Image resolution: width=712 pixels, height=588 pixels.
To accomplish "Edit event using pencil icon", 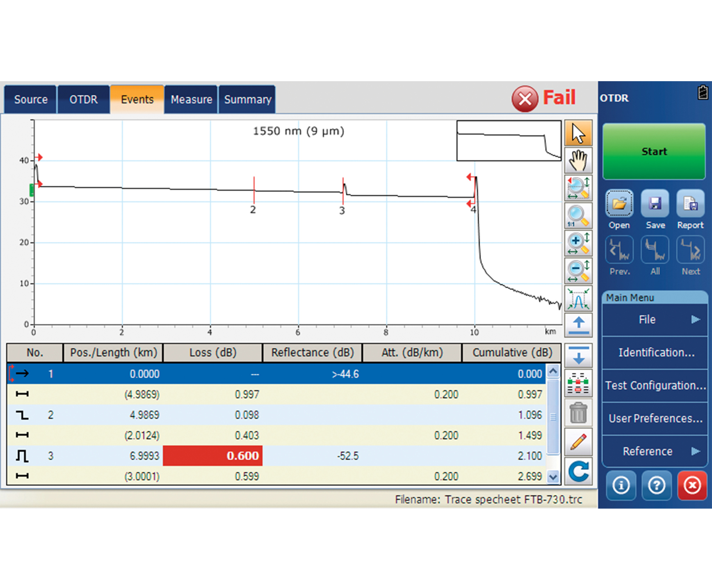I will pos(578,442).
